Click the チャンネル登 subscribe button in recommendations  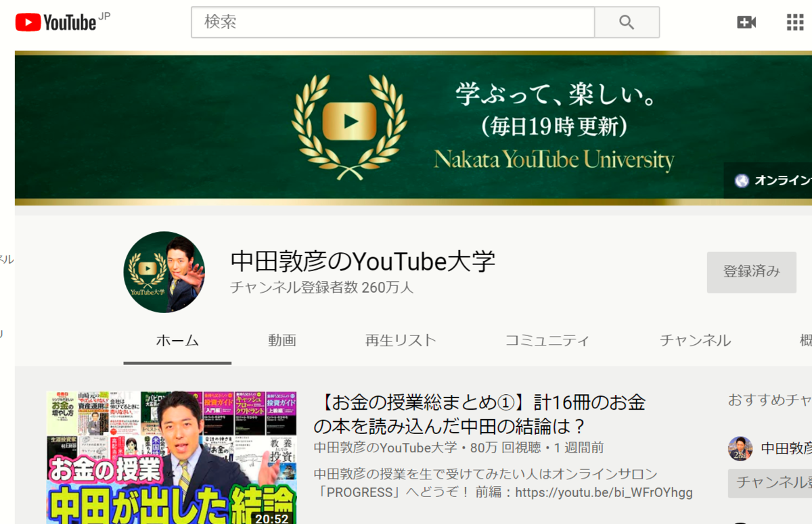click(x=770, y=483)
